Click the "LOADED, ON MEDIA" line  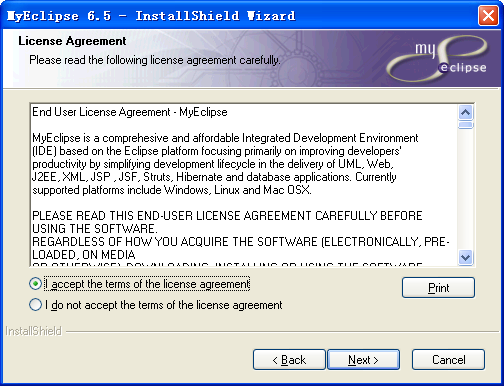(x=84, y=255)
